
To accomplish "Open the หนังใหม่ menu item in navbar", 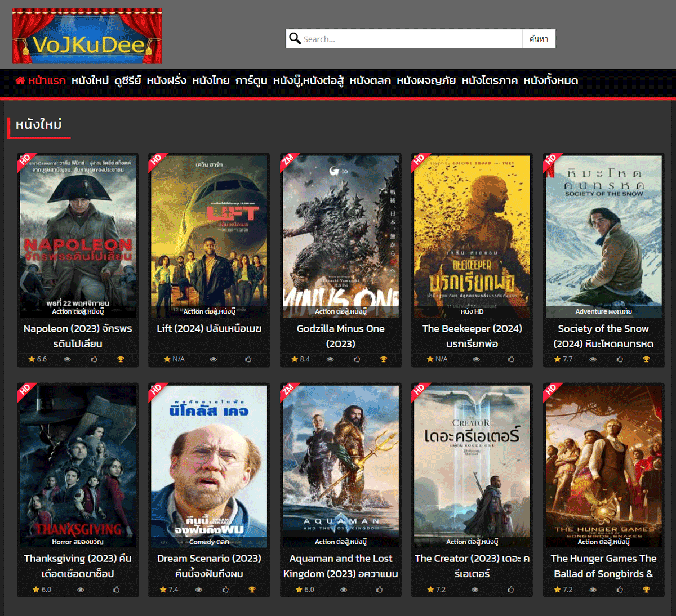I will pyautogui.click(x=90, y=81).
